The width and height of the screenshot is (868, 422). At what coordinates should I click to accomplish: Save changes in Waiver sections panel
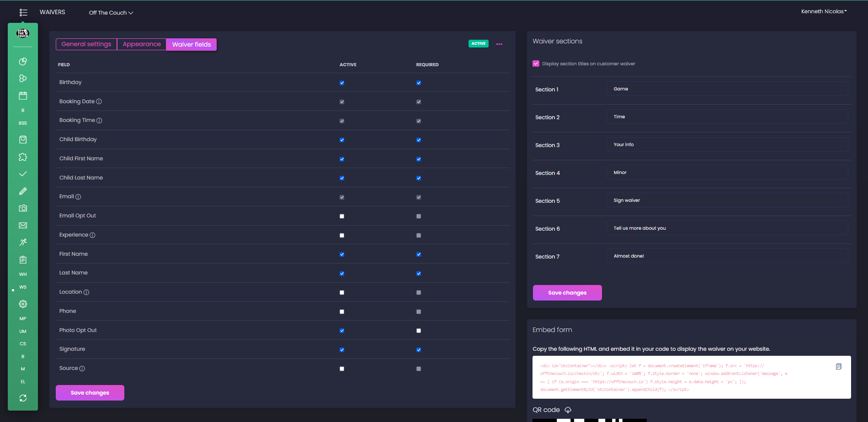(567, 293)
